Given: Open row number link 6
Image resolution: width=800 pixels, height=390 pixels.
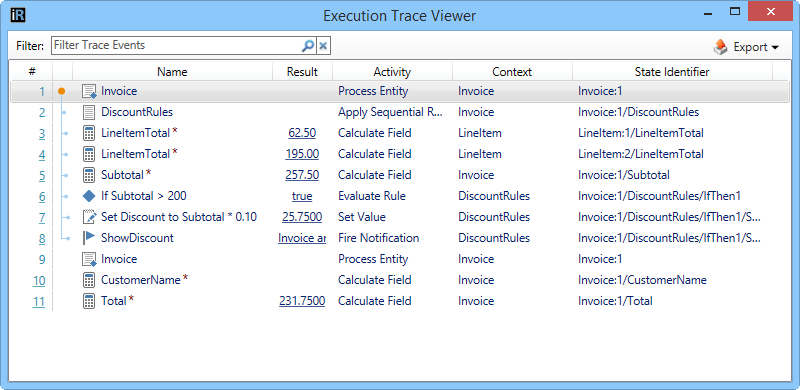Looking at the screenshot, I should tap(41, 197).
